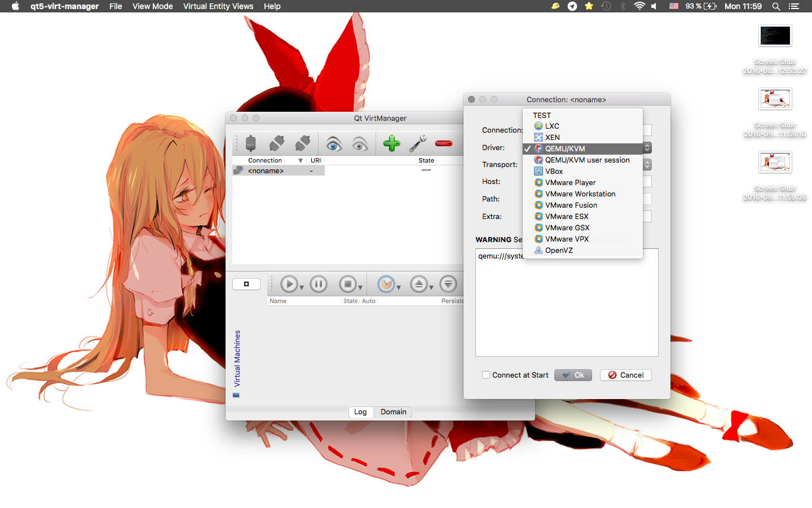Choose VMware ESX driver

point(583,216)
